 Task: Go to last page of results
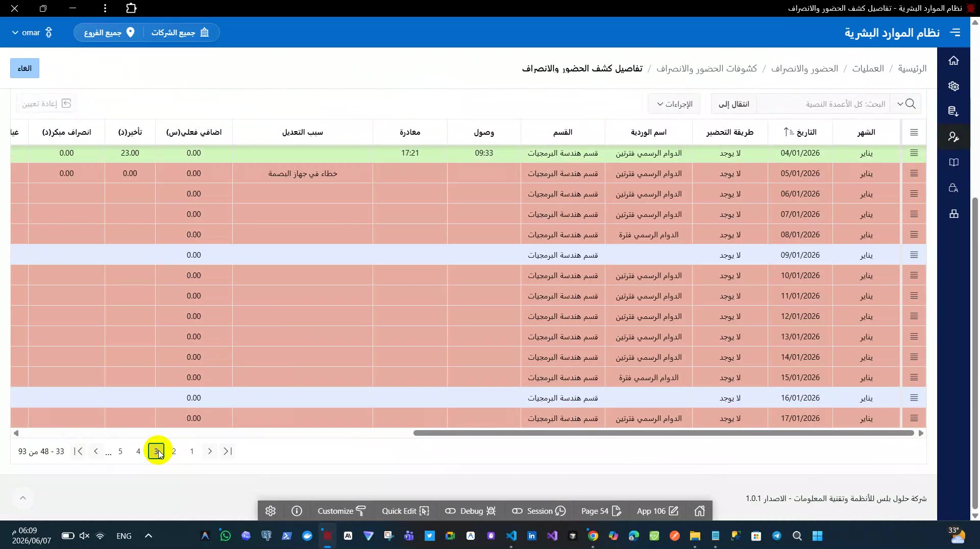click(78, 451)
